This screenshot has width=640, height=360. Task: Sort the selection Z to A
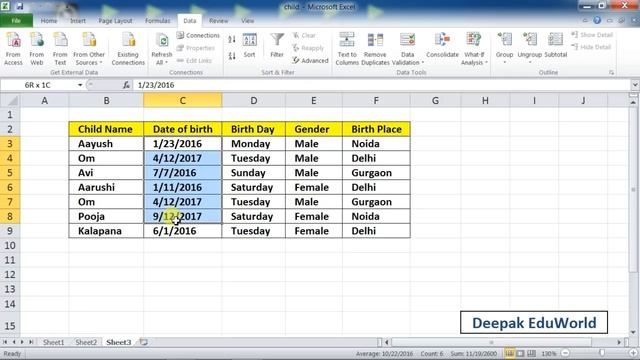232,56
